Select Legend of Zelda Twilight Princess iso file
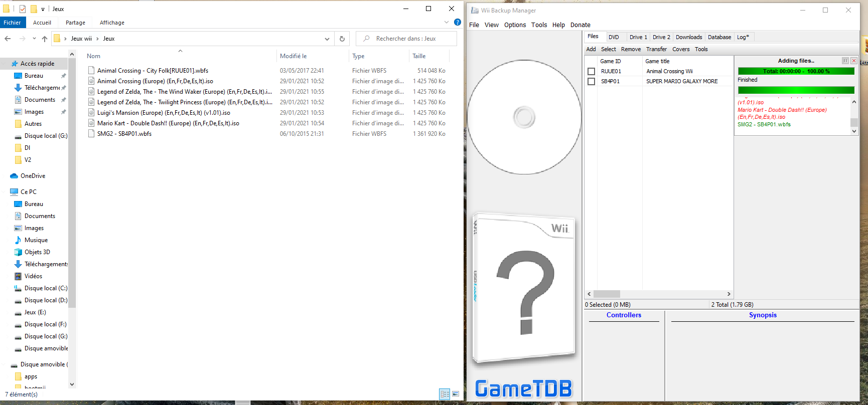The image size is (868, 405). pyautogui.click(x=185, y=102)
